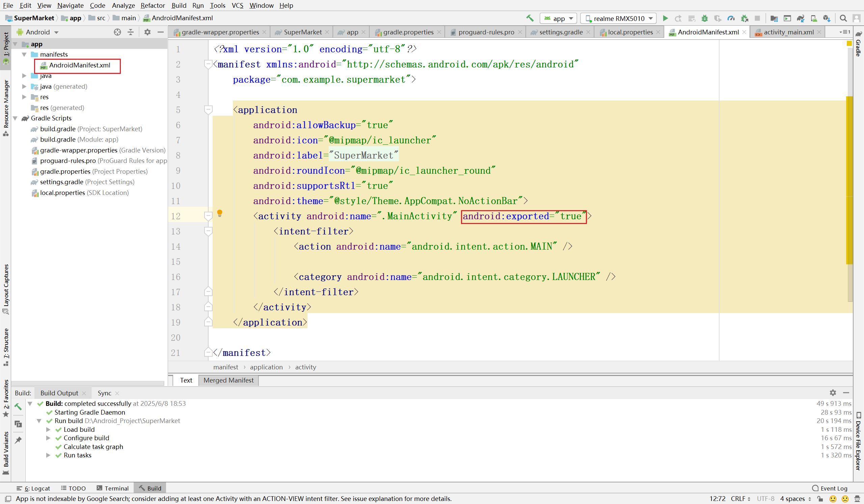The width and height of the screenshot is (864, 504).
Task: Run the app with green play button
Action: coord(665,18)
